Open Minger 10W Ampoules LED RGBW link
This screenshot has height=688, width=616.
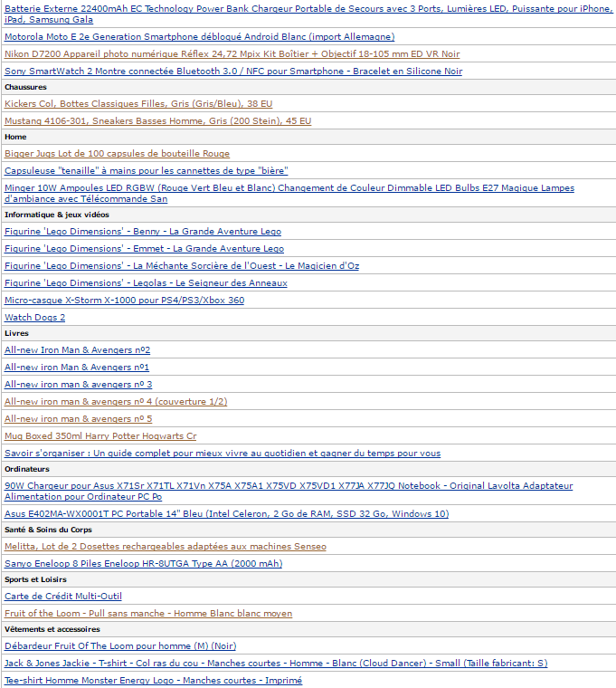289,194
